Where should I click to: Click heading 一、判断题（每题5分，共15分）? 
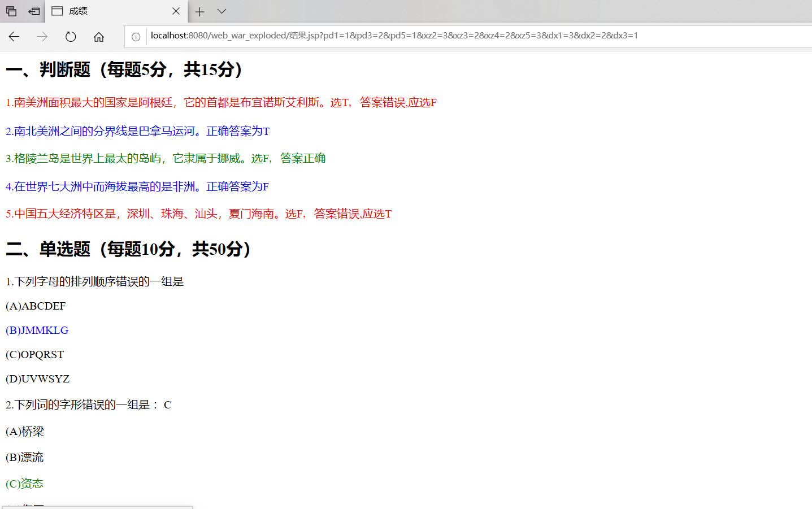tap(124, 69)
